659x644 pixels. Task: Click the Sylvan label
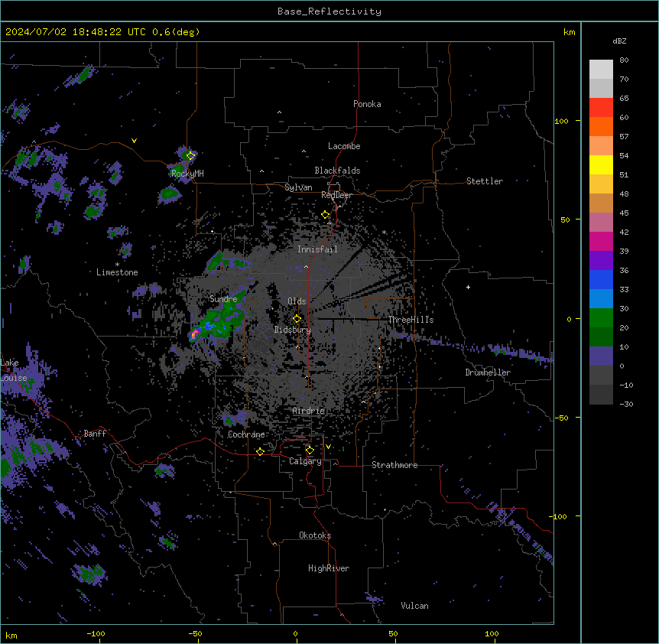coord(298,187)
